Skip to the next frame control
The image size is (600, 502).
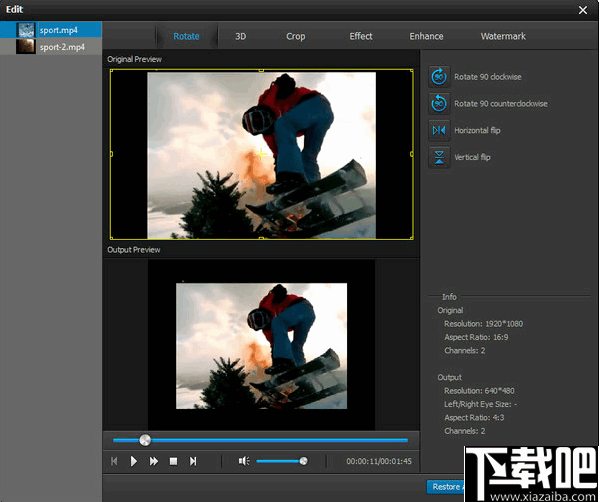pos(193,461)
